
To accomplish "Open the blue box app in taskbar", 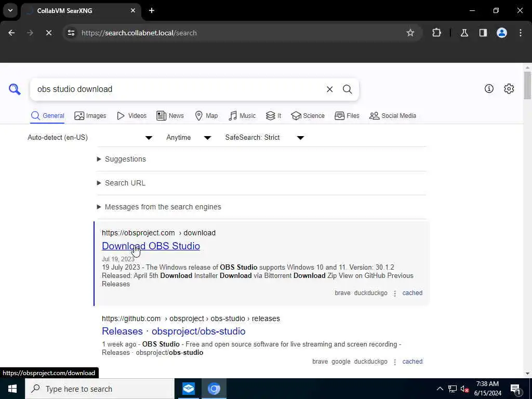I will point(188,389).
